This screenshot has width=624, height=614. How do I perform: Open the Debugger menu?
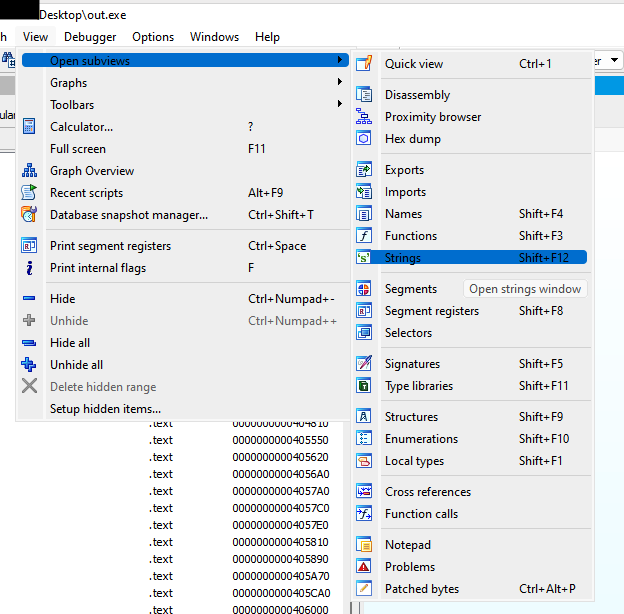coord(90,37)
